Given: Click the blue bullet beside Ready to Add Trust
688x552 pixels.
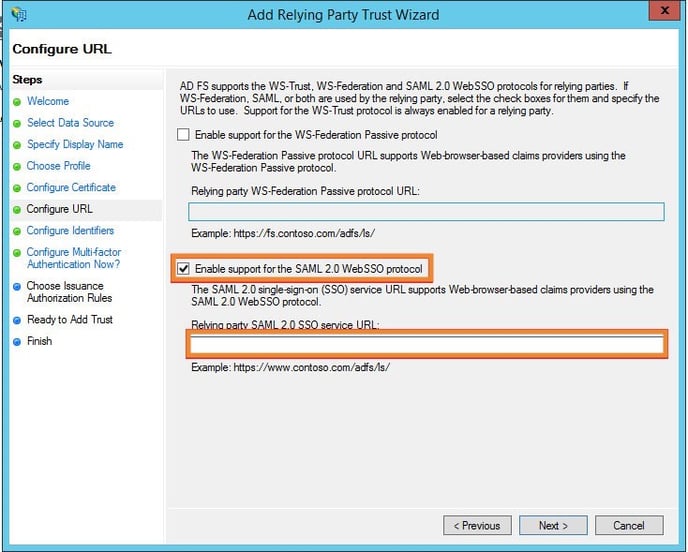Looking at the screenshot, I should click(x=17, y=320).
